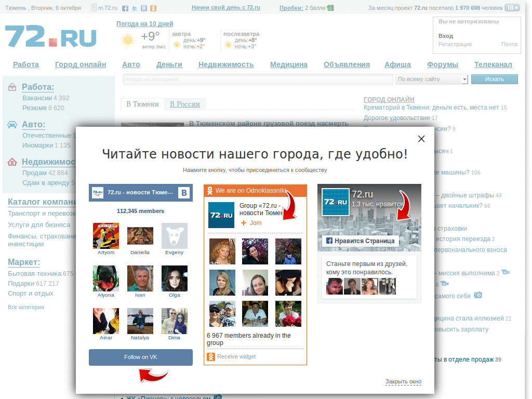Open the 72.ru VK community title
Screen dimensions: 532x399
click(140, 192)
